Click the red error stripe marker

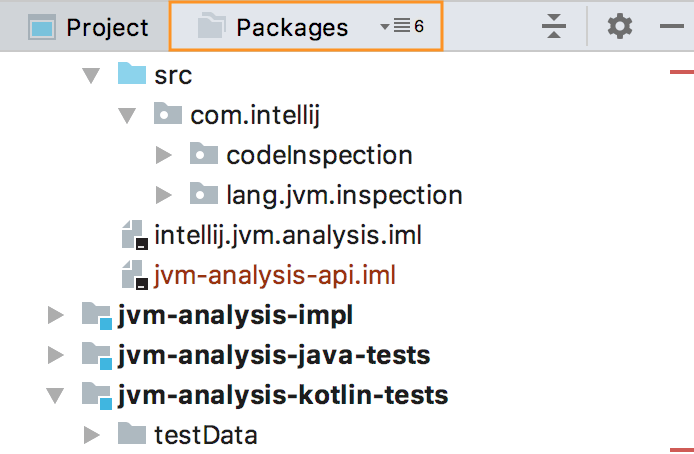[x=681, y=71]
